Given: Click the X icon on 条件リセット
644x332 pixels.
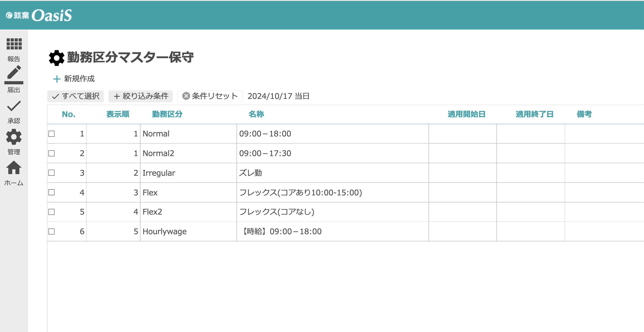Looking at the screenshot, I should pyautogui.click(x=186, y=96).
